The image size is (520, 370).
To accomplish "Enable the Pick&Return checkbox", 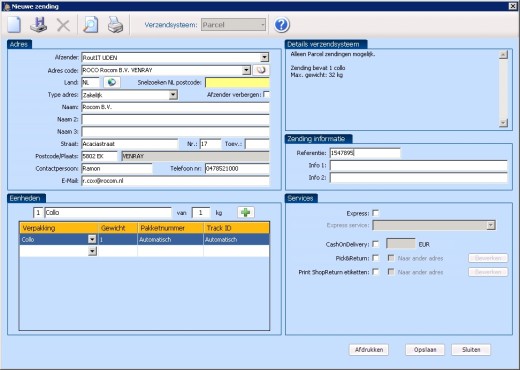I will [376, 258].
